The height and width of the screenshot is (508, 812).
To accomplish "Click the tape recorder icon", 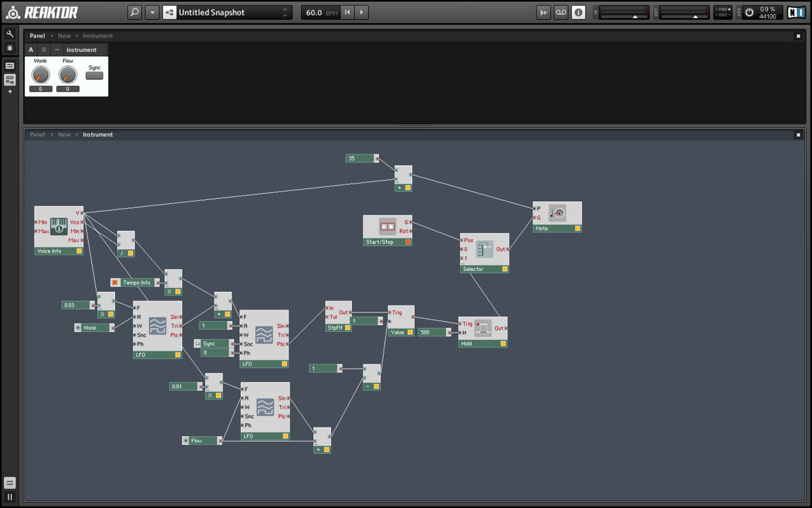I will (561, 12).
